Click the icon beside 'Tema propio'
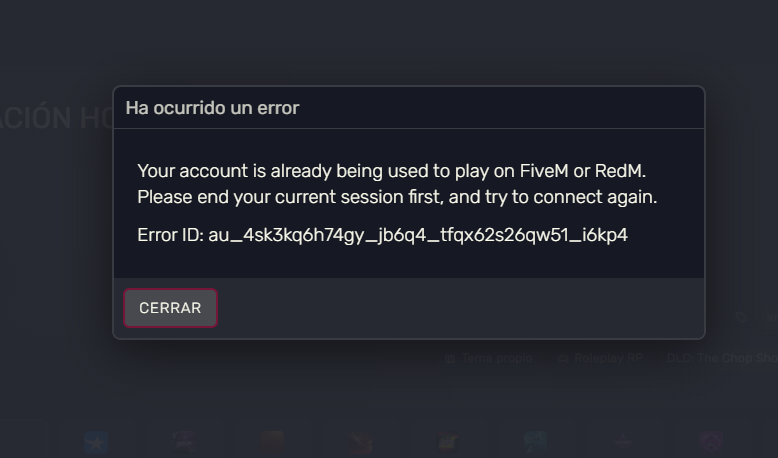The width and height of the screenshot is (778, 458). point(450,358)
